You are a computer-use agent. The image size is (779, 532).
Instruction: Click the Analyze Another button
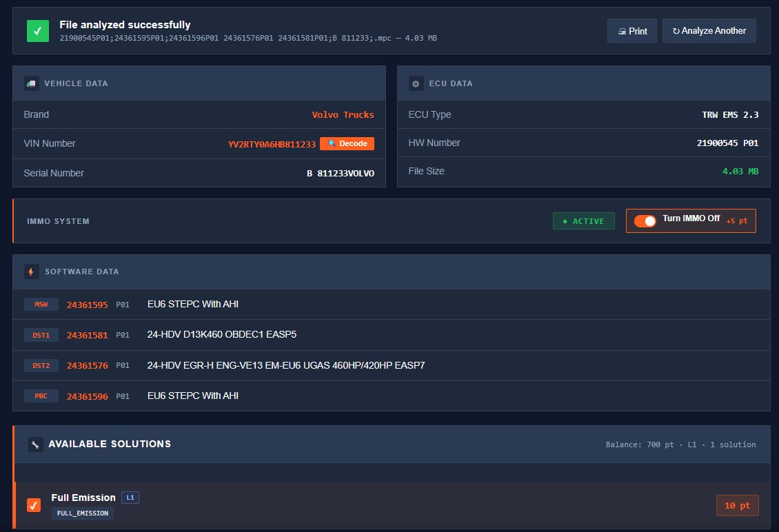tap(709, 31)
